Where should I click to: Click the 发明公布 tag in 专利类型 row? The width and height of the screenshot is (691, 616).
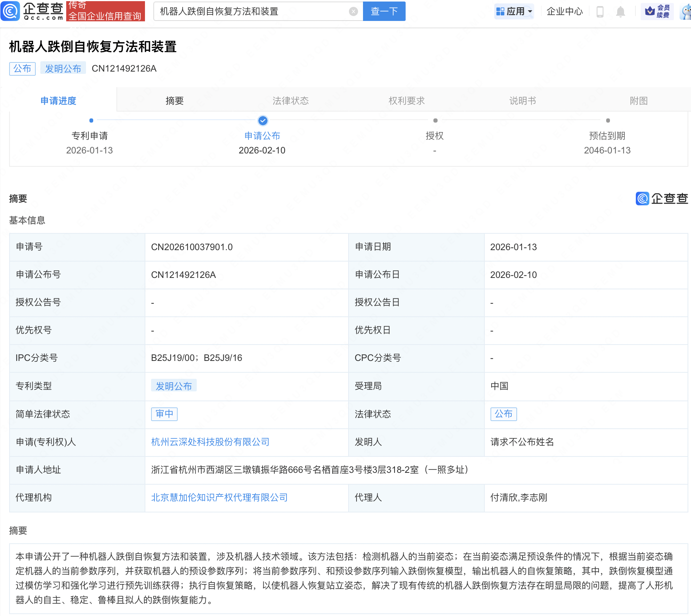click(x=174, y=386)
